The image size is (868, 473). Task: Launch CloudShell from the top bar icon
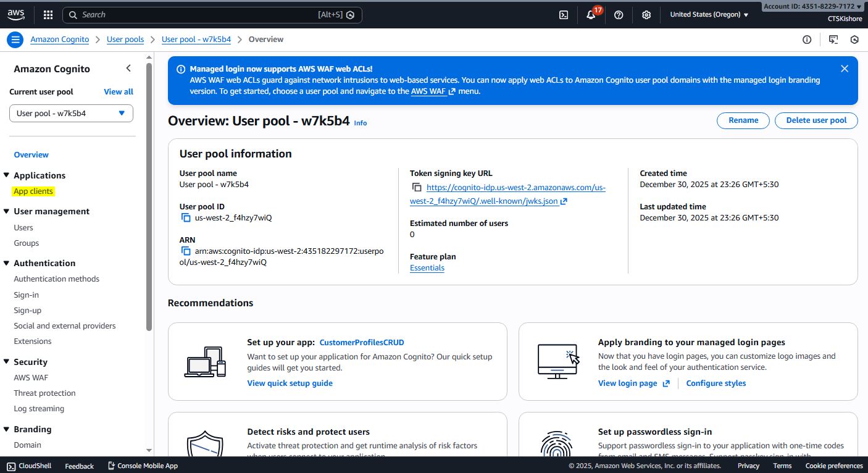coord(564,15)
